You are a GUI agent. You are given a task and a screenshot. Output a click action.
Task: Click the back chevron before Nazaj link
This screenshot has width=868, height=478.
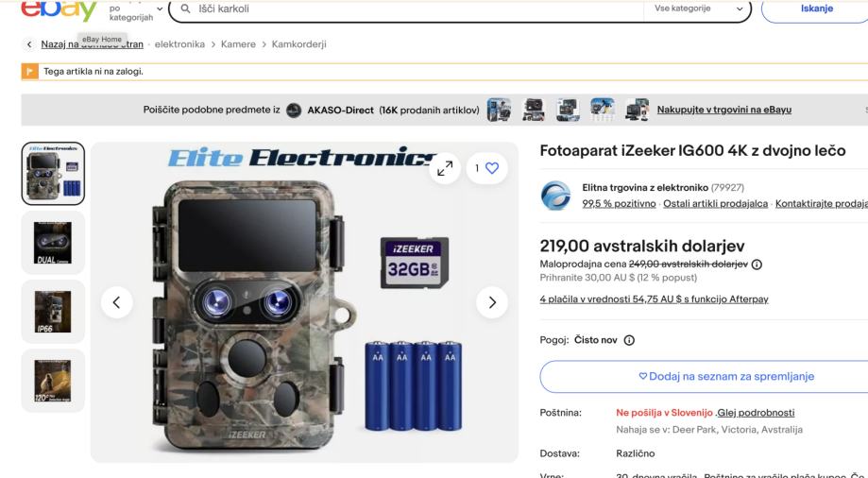click(29, 44)
